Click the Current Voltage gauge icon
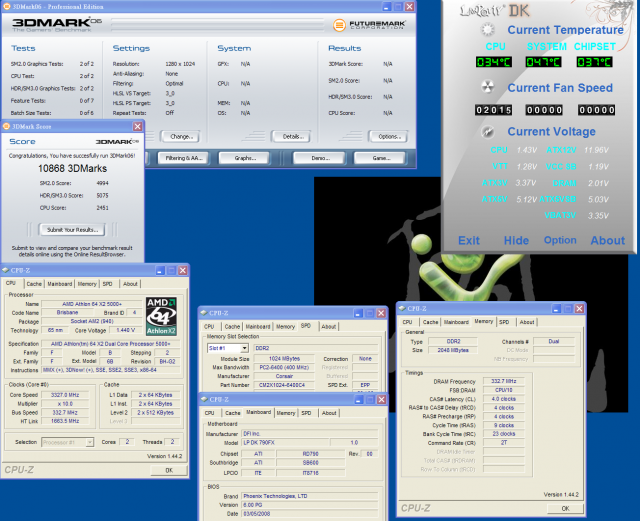Viewport: 640px width, 521px height. 487,131
